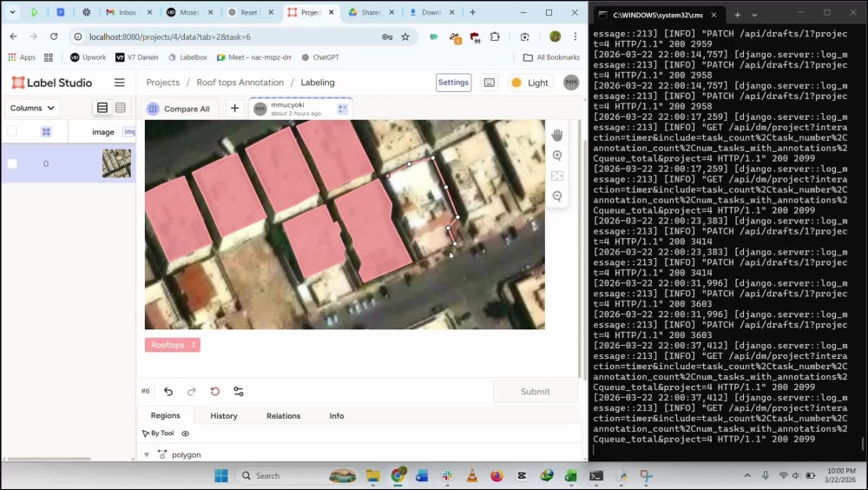Viewport: 868px width, 490px height.
Task: Open Firefox from the taskbar
Action: [x=496, y=475]
